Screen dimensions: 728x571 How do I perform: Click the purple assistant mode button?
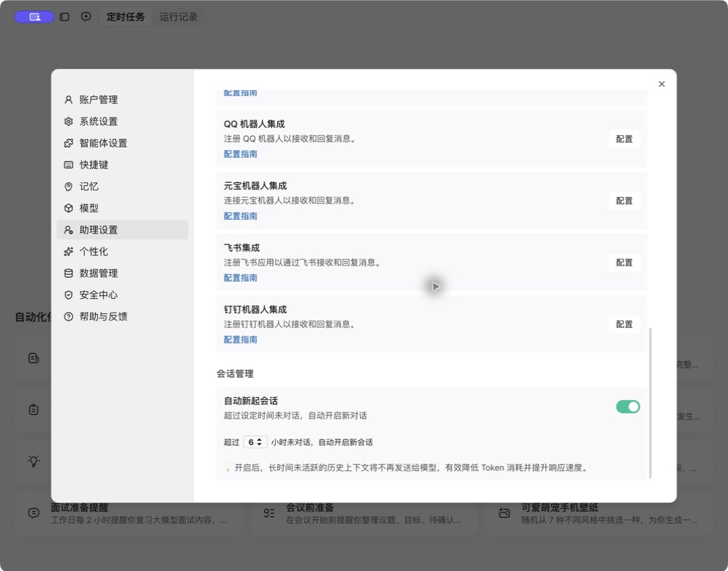pyautogui.click(x=34, y=17)
